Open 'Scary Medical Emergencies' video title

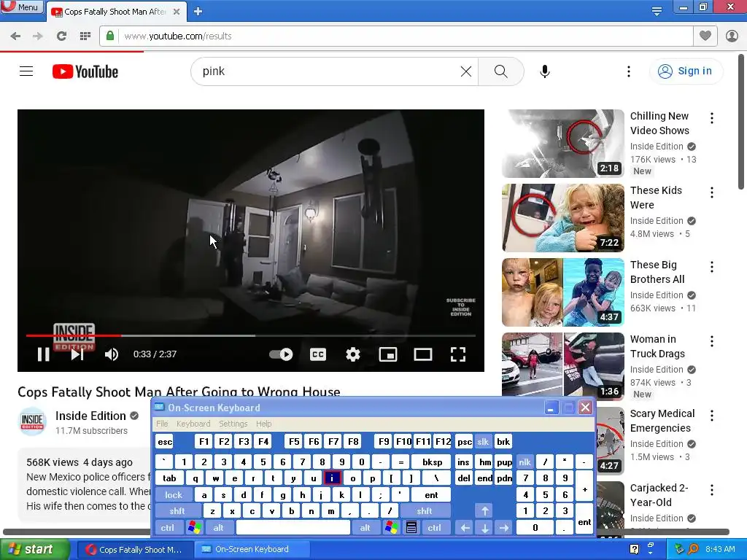662,421
